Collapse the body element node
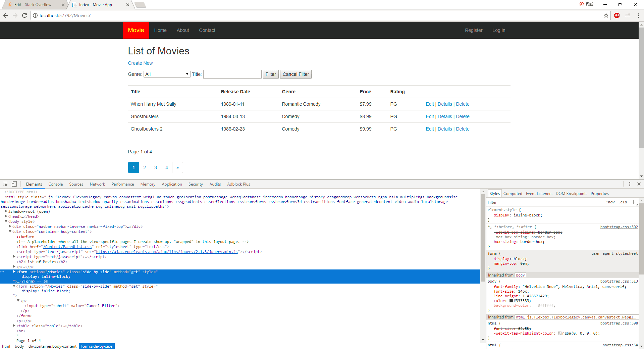The height and width of the screenshot is (349, 644). point(6,221)
